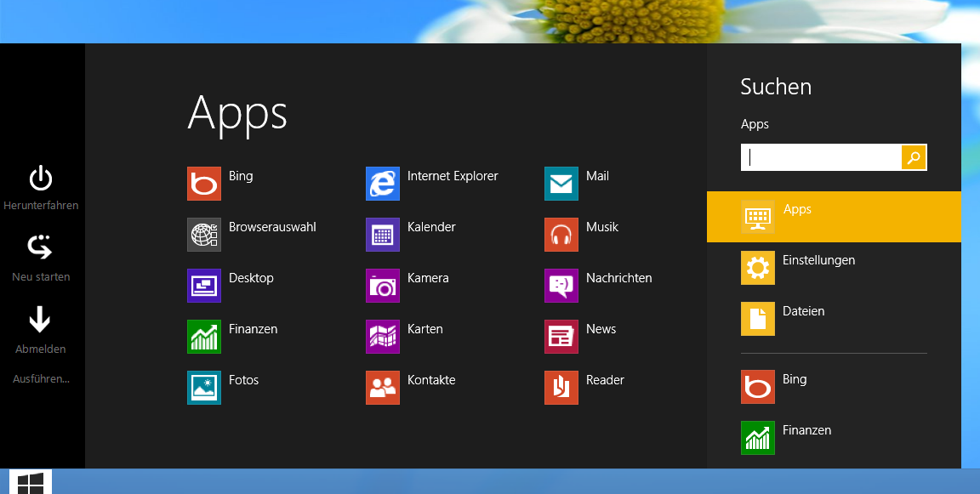Click the Kalender app label
The height and width of the screenshot is (494, 980).
[x=431, y=227]
